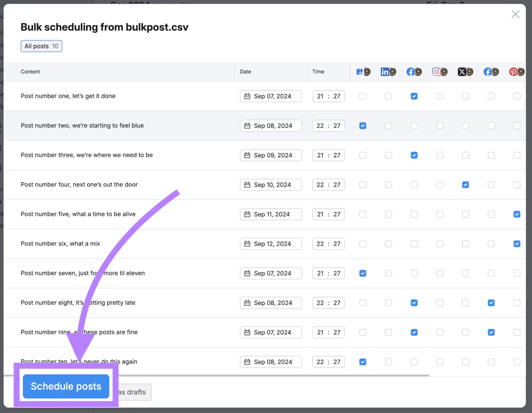This screenshot has height=413, width=532.
Task: Click the Pinterest account column icon
Action: click(x=517, y=72)
